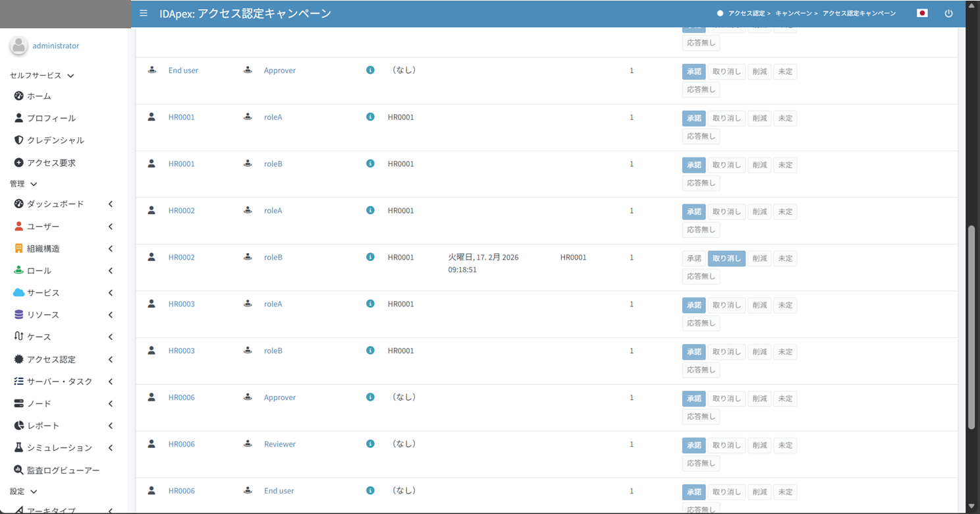The width and height of the screenshot is (980, 514).
Task: Click the info icon in HR0002 roleB row
Action: coord(370,257)
